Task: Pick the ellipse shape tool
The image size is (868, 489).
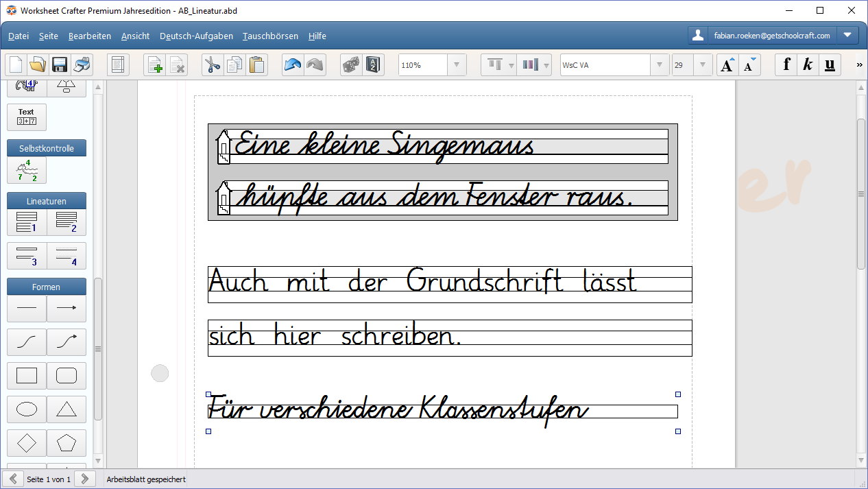Action: point(27,409)
